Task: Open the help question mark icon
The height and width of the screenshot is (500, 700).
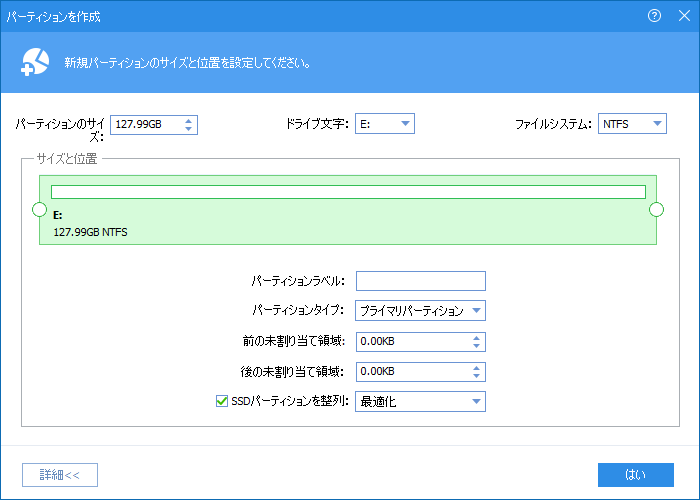Action: (654, 16)
